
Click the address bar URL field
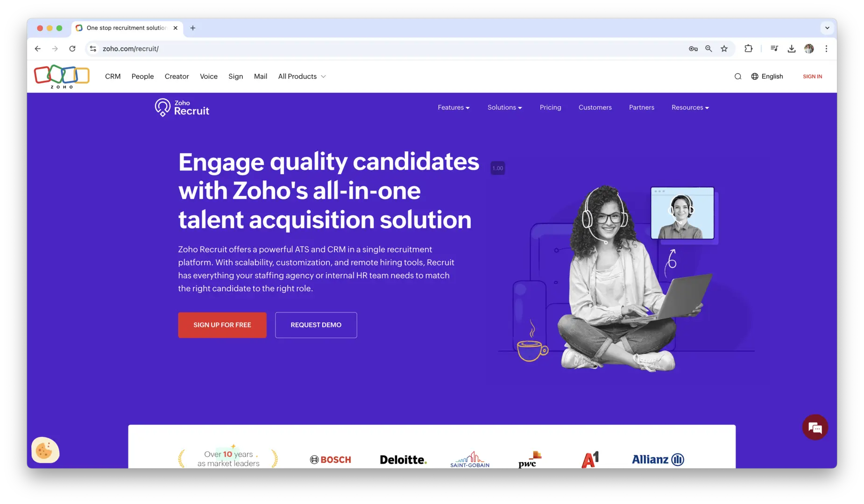(x=388, y=49)
